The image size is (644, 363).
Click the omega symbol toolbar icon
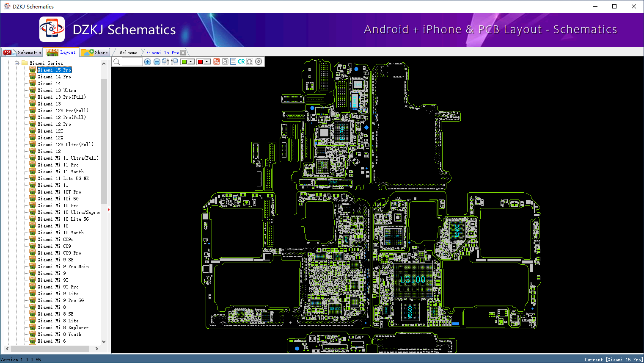pyautogui.click(x=250, y=61)
